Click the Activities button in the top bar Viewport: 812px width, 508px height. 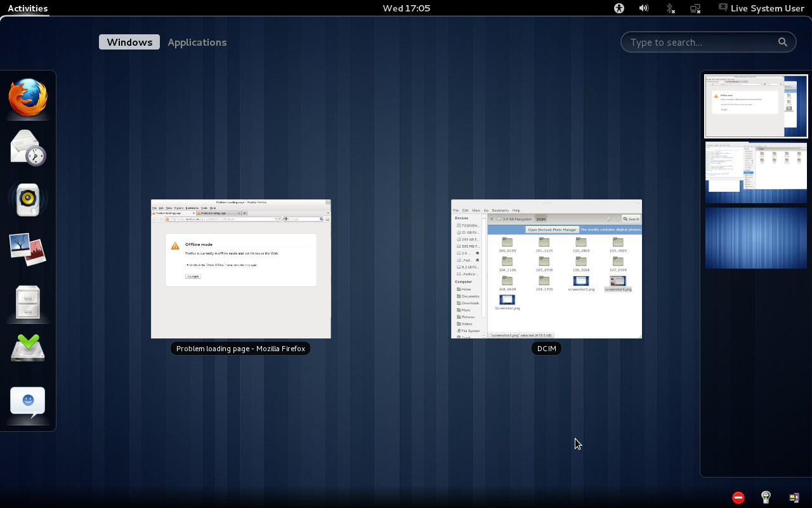click(27, 8)
